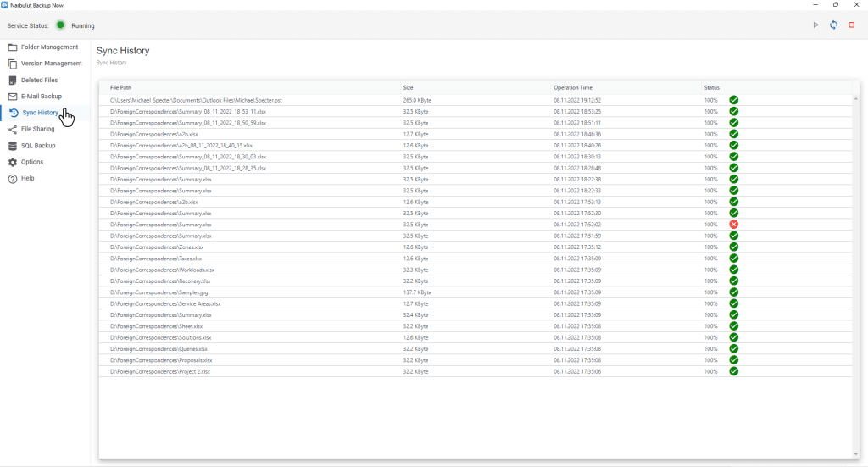The image size is (868, 467).
Task: Select Summary_08_11_2022_18_50_59.xlsx row
Action: pyautogui.click(x=475, y=123)
